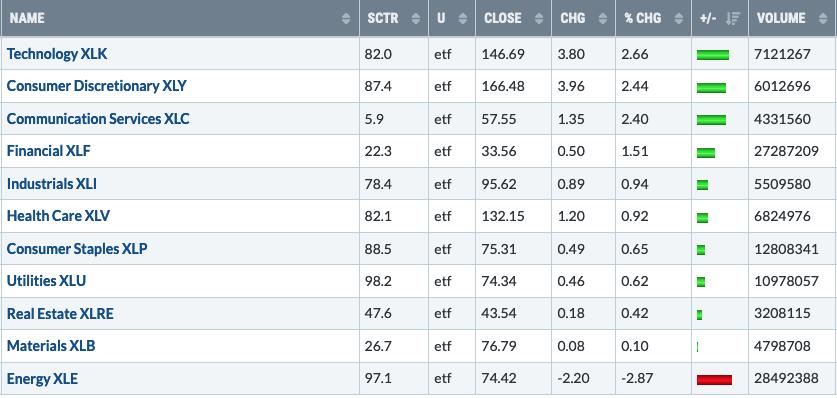
Task: Open the Financial XLF symbol
Action: coord(49,151)
